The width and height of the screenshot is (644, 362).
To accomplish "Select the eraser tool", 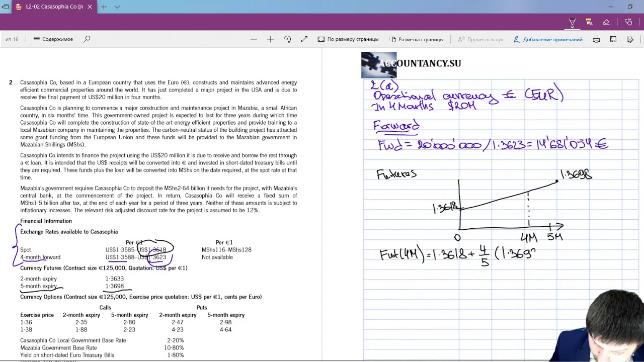I will (x=606, y=22).
